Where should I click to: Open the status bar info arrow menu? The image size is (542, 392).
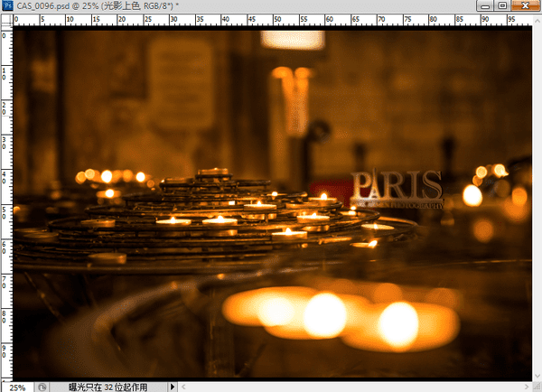point(173,387)
